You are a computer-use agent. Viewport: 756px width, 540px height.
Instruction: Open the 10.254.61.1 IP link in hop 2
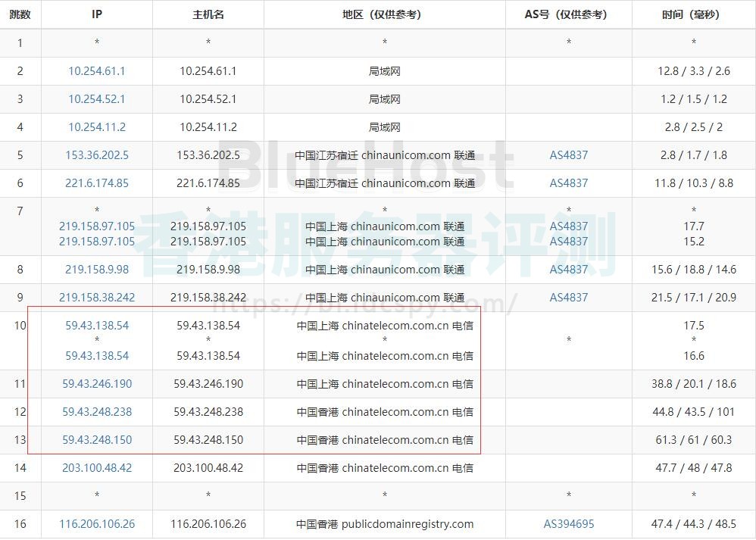click(97, 71)
